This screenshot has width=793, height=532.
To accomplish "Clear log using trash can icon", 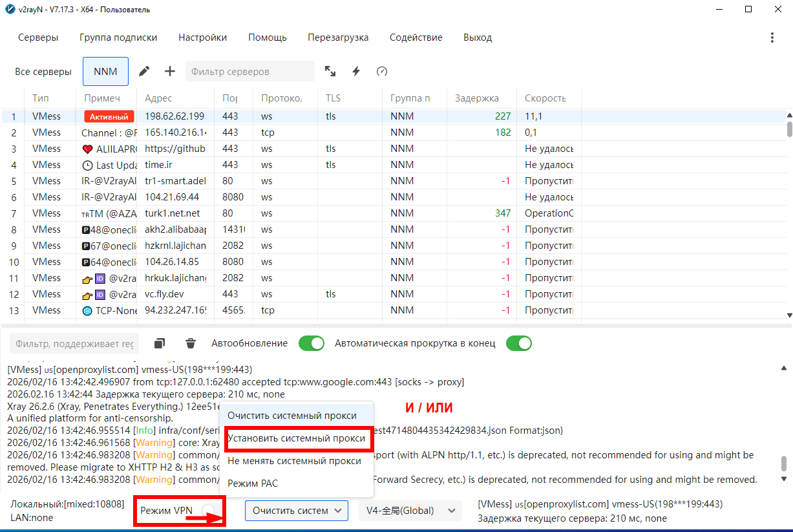I will [191, 343].
